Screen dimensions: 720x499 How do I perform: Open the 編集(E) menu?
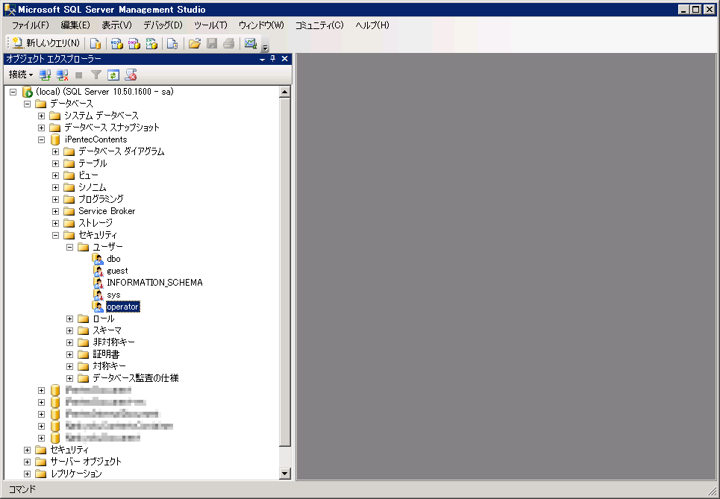click(x=75, y=25)
